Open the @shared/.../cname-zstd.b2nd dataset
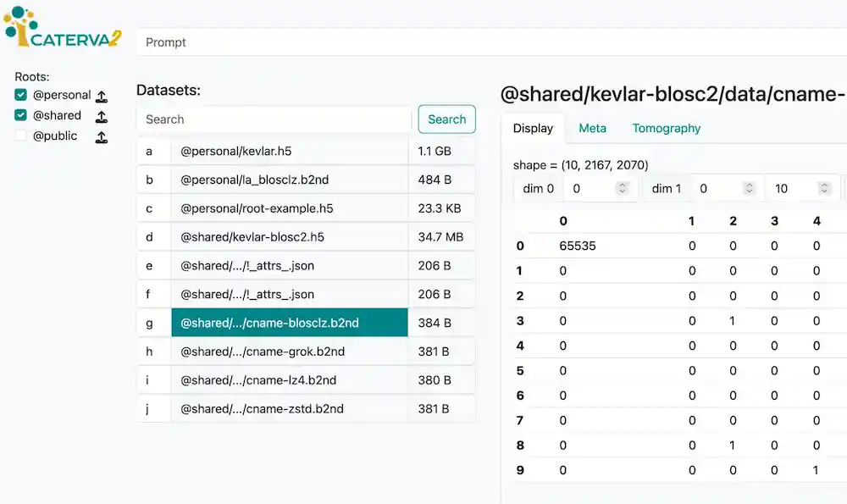The width and height of the screenshot is (847, 504). click(290, 408)
